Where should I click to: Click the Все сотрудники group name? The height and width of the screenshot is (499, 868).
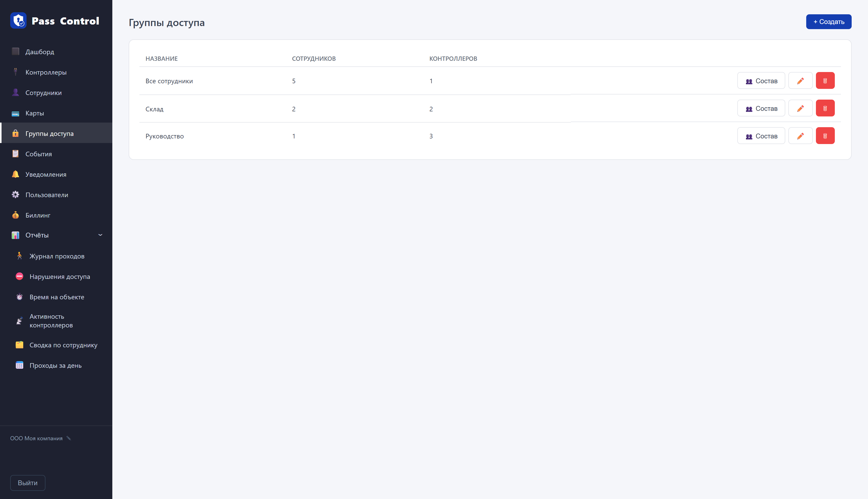tap(169, 81)
